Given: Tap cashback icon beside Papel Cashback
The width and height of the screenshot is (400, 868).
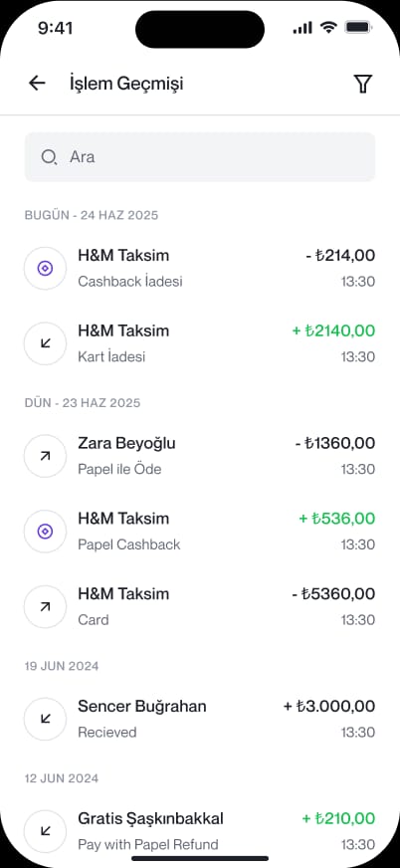Looking at the screenshot, I should click(46, 532).
